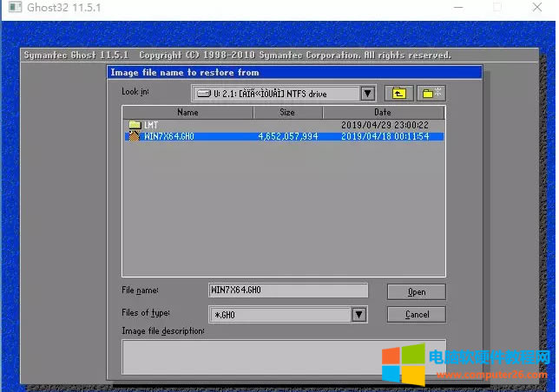
Task: Click the date 2019/04/18 00:11:54
Action: 385,136
